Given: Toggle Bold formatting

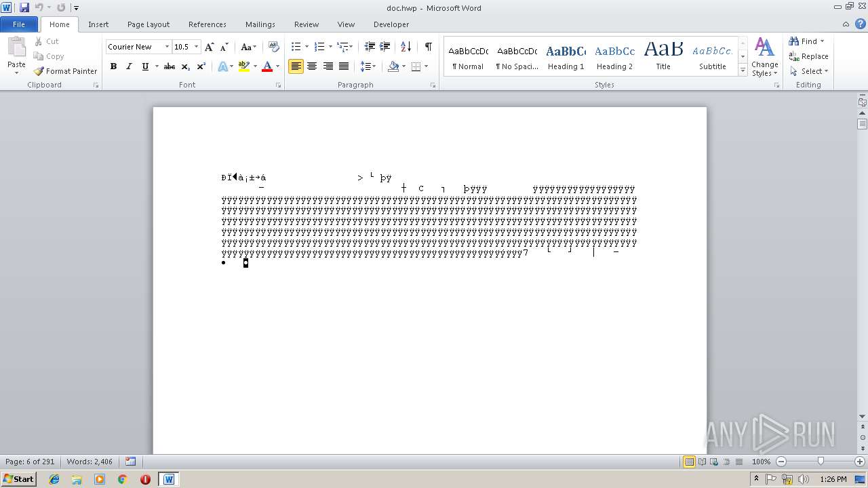Looking at the screenshot, I should pyautogui.click(x=113, y=66).
